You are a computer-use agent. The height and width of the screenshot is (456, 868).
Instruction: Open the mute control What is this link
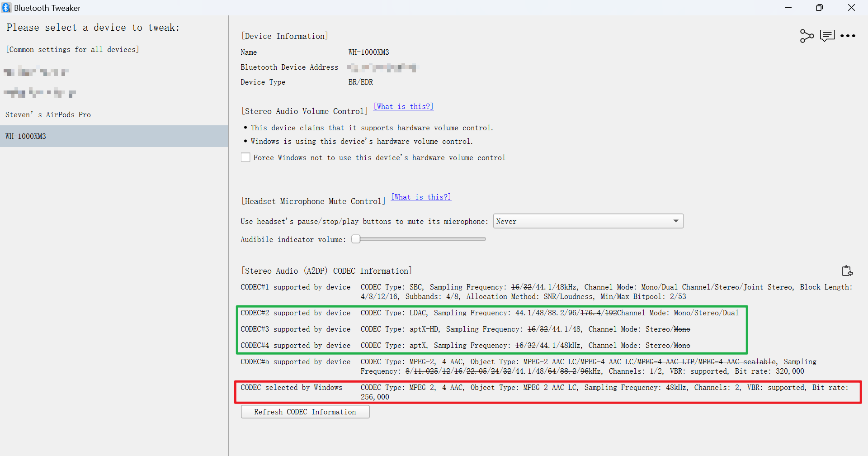tap(421, 197)
